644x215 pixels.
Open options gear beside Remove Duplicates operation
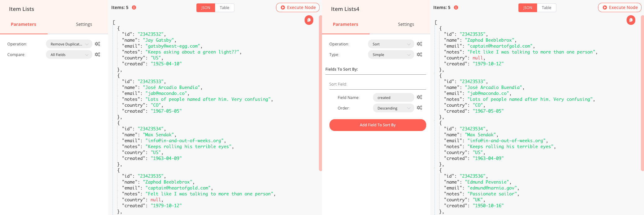[97, 44]
